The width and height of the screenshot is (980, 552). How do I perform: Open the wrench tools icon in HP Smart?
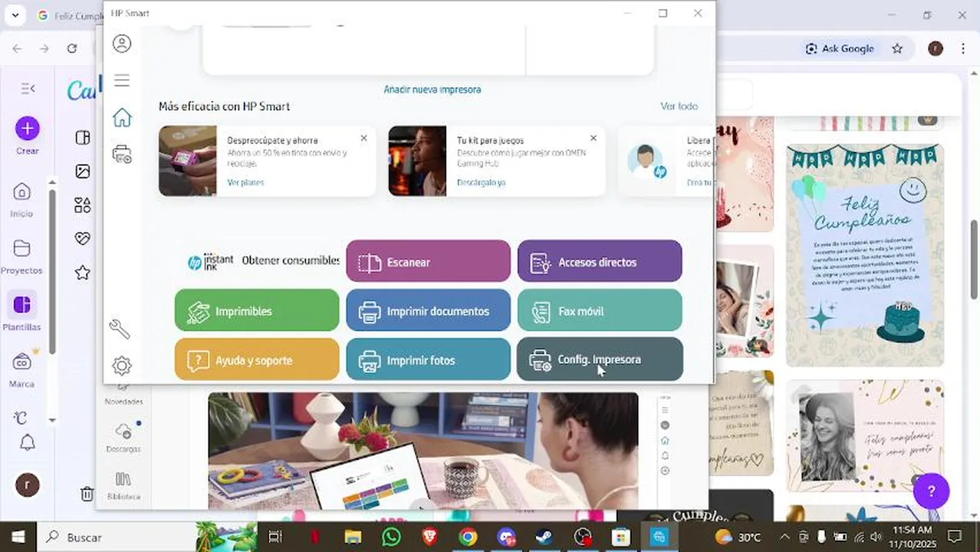pos(120,329)
